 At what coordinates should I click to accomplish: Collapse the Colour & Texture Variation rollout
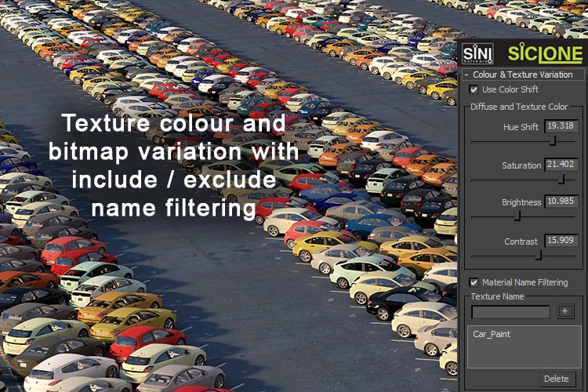[523, 74]
